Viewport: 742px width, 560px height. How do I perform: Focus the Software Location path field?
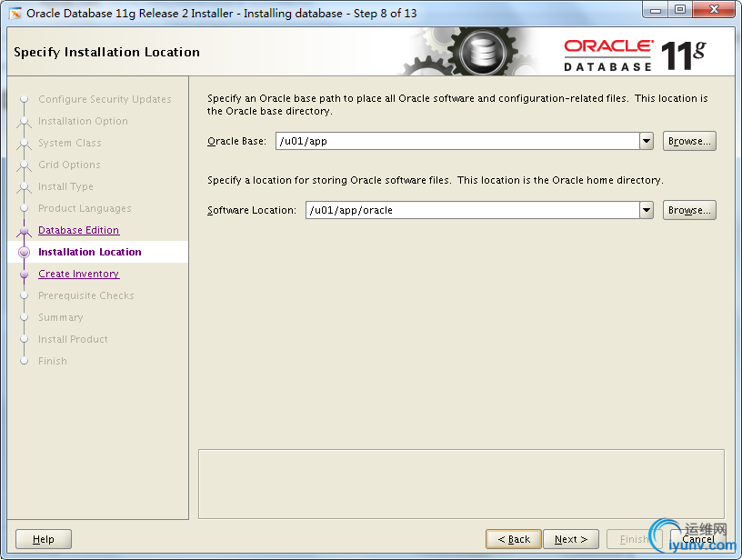click(473, 210)
